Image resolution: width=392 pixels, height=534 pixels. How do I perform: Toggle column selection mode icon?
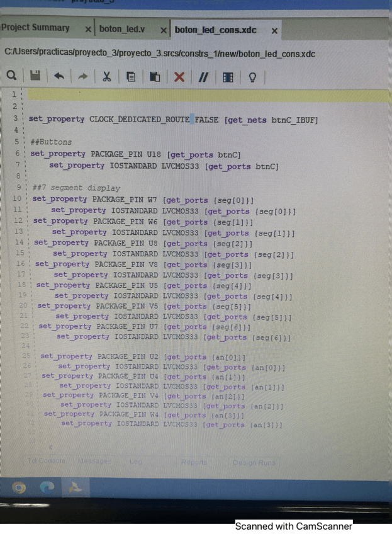228,77
